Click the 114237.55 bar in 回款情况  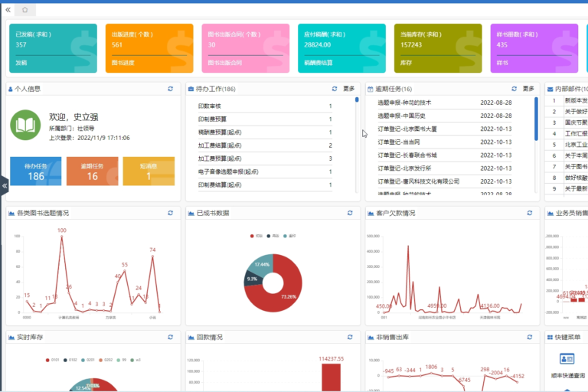pyautogui.click(x=331, y=377)
